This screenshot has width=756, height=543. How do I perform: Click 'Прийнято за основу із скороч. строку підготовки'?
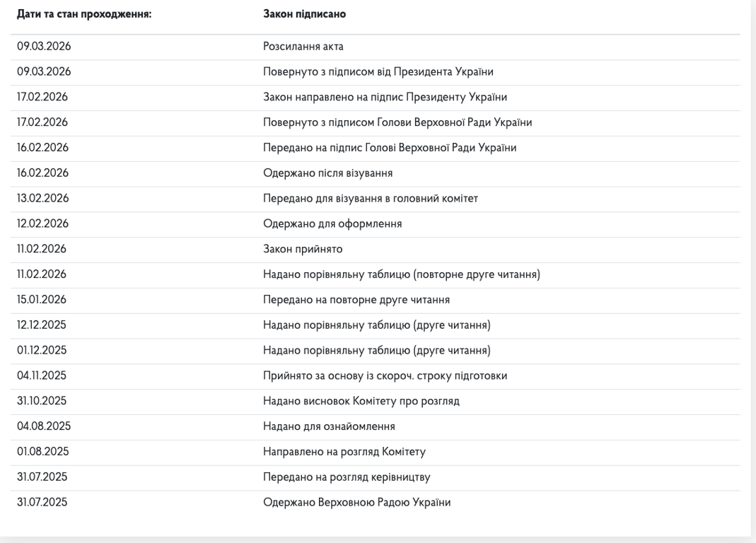pyautogui.click(x=385, y=376)
